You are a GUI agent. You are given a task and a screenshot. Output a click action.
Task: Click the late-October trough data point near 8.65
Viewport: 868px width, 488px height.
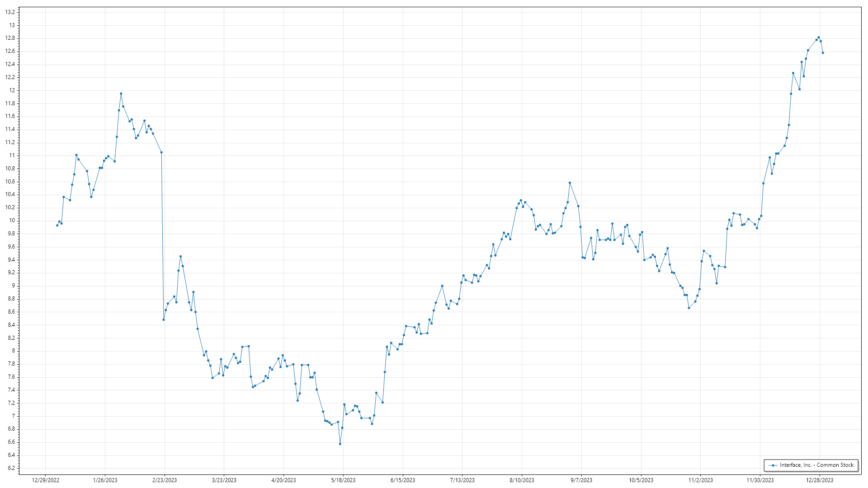[689, 308]
